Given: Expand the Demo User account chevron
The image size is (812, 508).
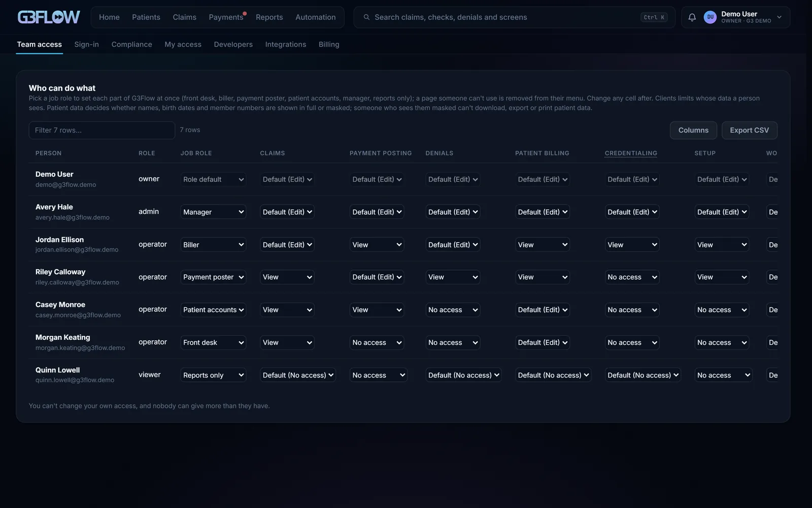Looking at the screenshot, I should pos(779,17).
